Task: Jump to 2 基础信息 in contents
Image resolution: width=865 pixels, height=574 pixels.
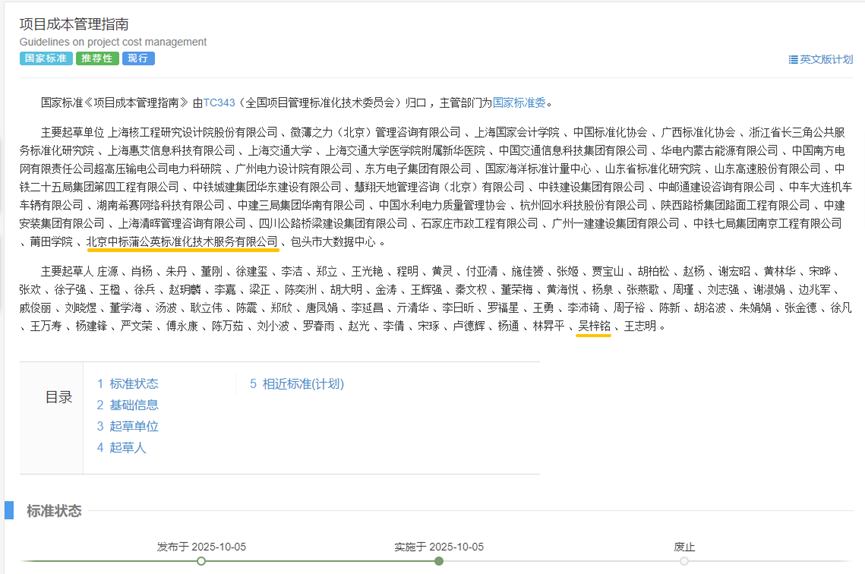Action: pyautogui.click(x=127, y=405)
